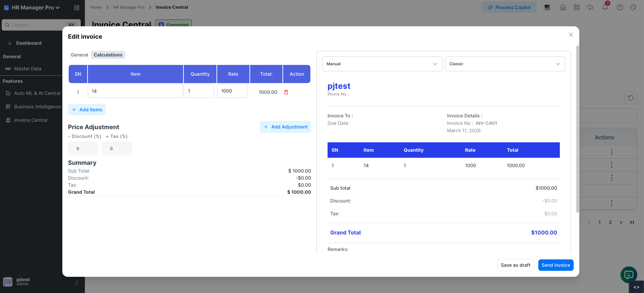Click Send invoice button

point(556,265)
